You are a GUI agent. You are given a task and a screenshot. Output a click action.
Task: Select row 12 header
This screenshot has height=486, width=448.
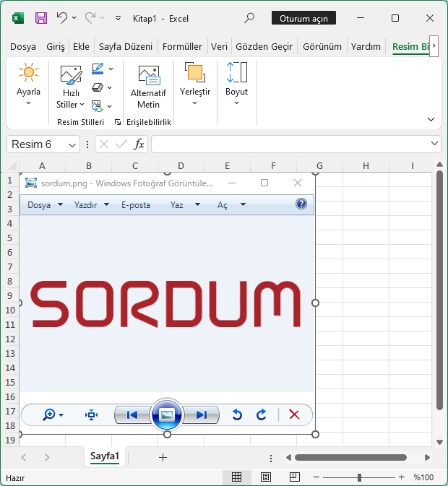point(10,339)
